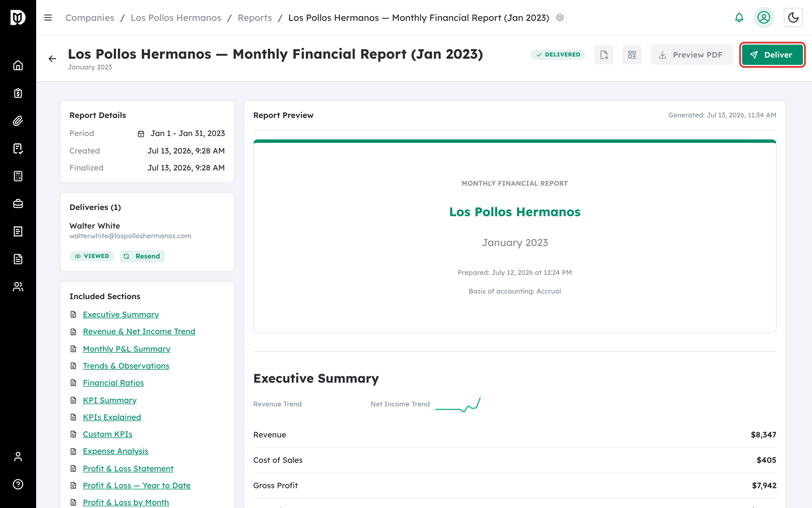Open the paperclip attachments sidebar icon
Screen dimensions: 812x508
(18, 121)
